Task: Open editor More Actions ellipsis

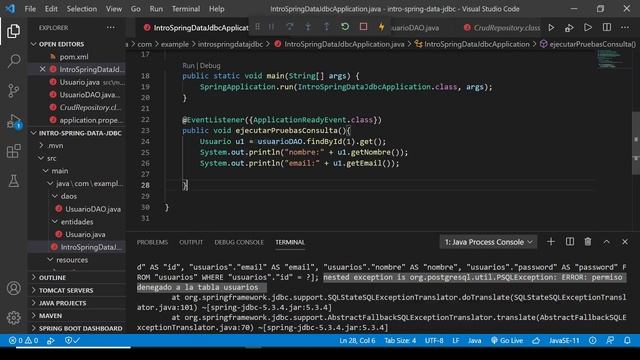Action: click(x=625, y=27)
